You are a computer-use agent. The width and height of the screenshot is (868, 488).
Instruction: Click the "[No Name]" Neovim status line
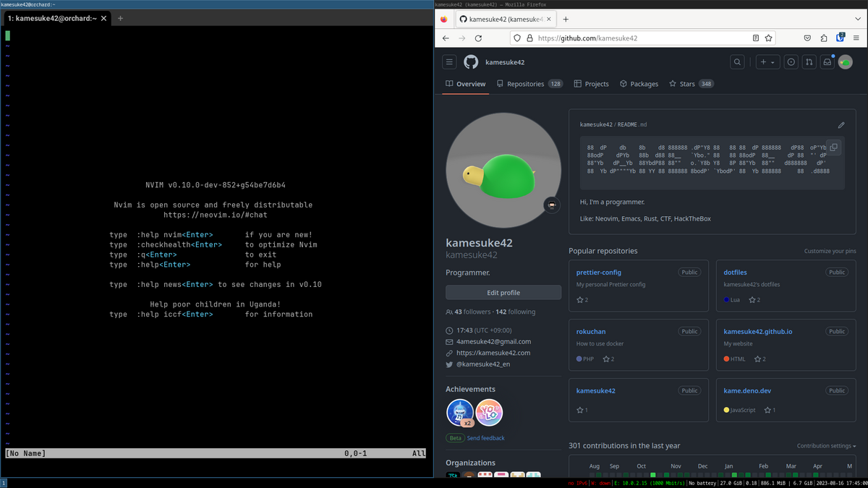(214, 453)
